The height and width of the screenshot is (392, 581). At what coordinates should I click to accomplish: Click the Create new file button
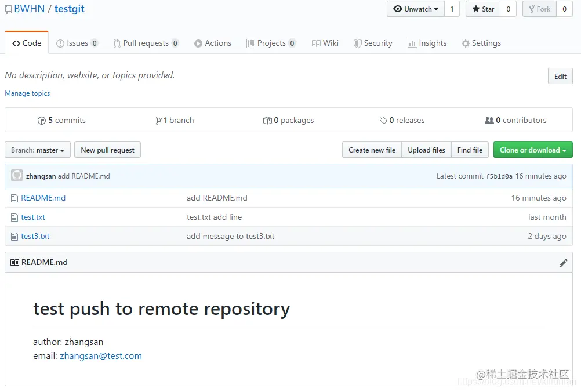[372, 150]
